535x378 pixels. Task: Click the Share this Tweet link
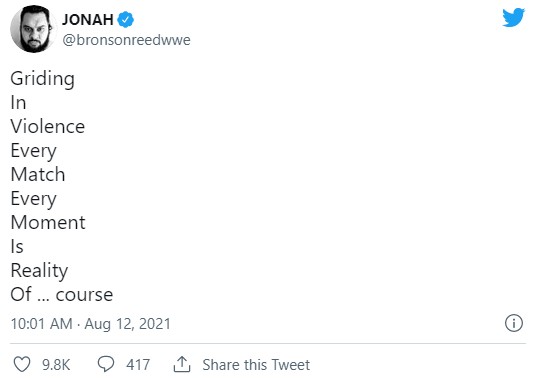click(x=256, y=365)
